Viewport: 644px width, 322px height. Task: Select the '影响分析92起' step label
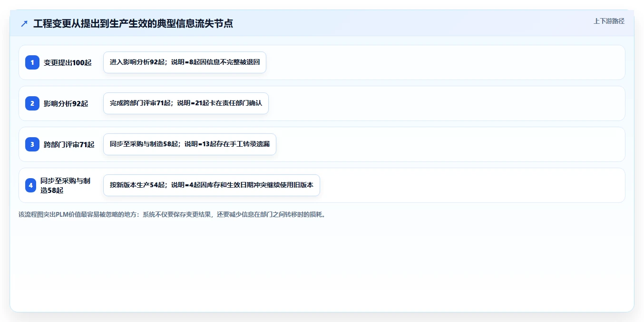(x=66, y=103)
